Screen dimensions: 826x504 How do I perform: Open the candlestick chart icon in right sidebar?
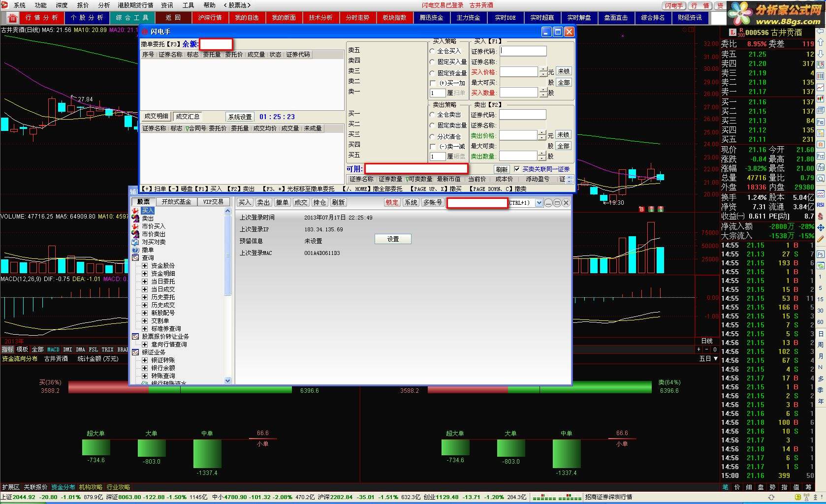820,99
